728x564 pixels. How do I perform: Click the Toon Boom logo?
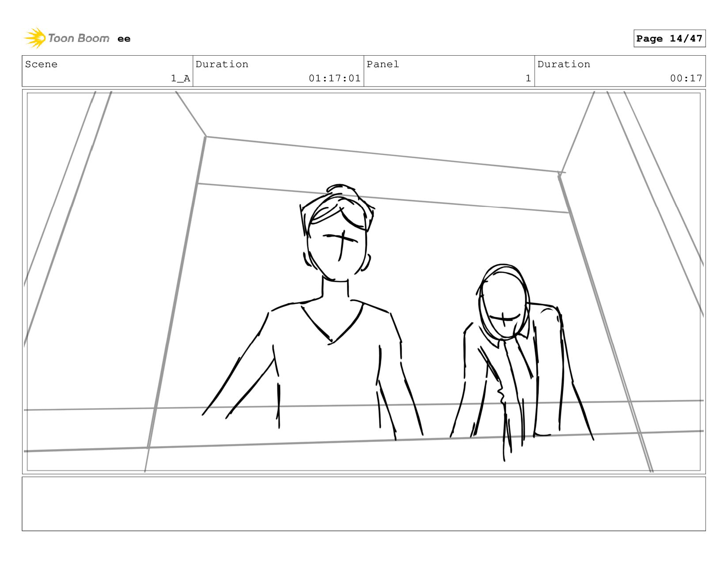[x=66, y=38]
